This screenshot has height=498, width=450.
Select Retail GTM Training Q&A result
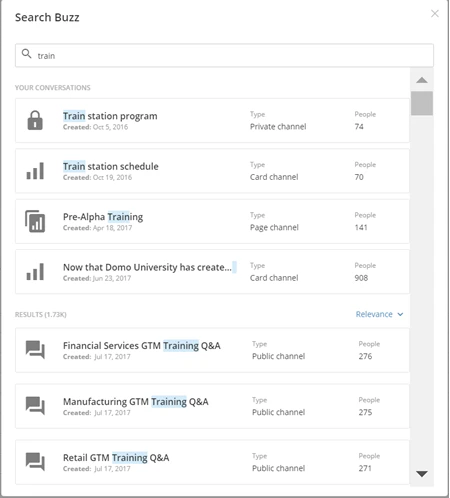click(212, 462)
